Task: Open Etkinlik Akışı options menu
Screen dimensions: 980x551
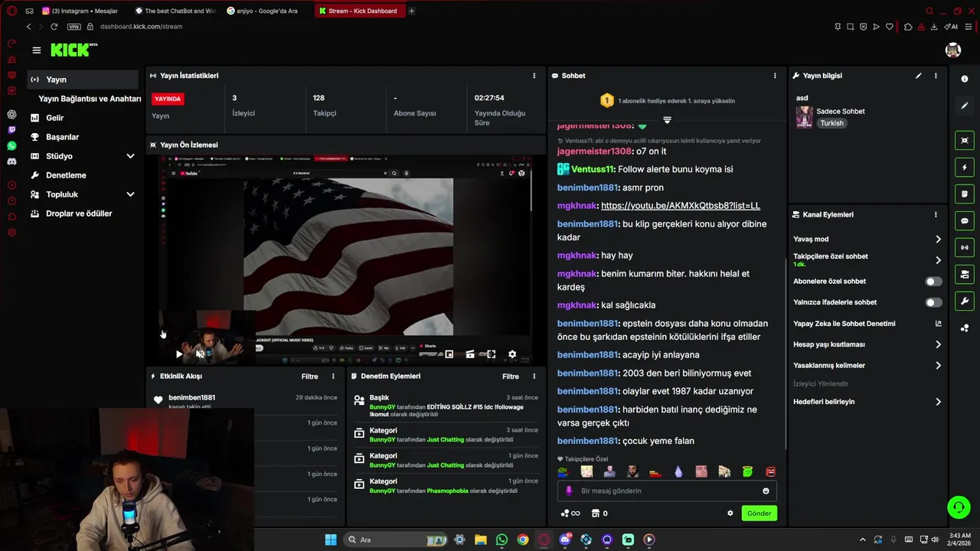Action: coord(333,377)
